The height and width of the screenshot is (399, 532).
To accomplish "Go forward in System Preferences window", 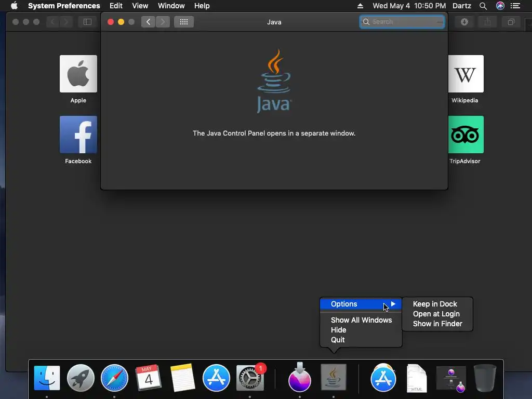I will tap(163, 22).
